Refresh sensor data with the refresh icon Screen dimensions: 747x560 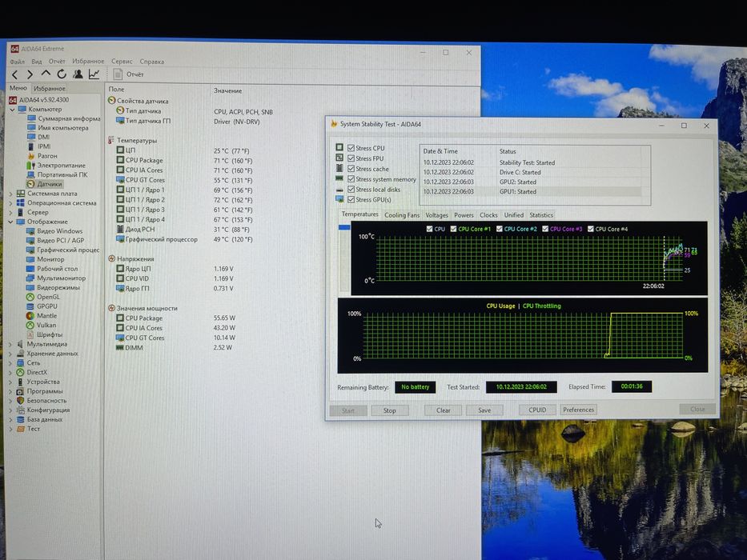point(62,74)
